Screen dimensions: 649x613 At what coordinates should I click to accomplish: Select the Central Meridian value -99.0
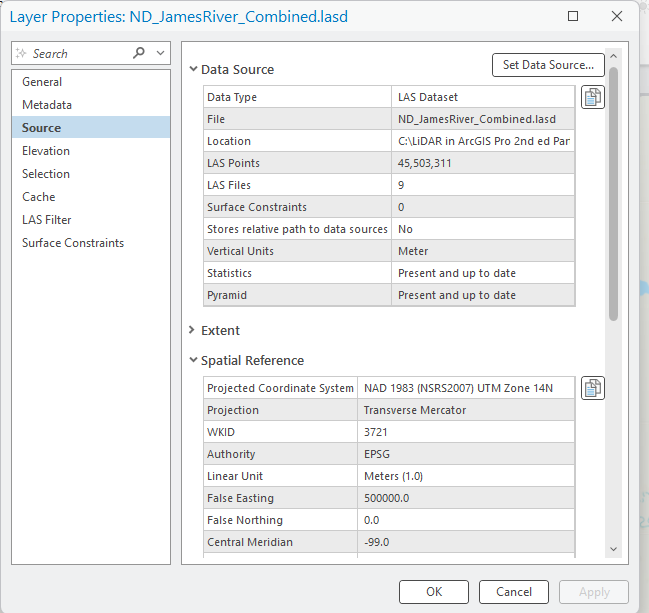pyautogui.click(x=466, y=542)
